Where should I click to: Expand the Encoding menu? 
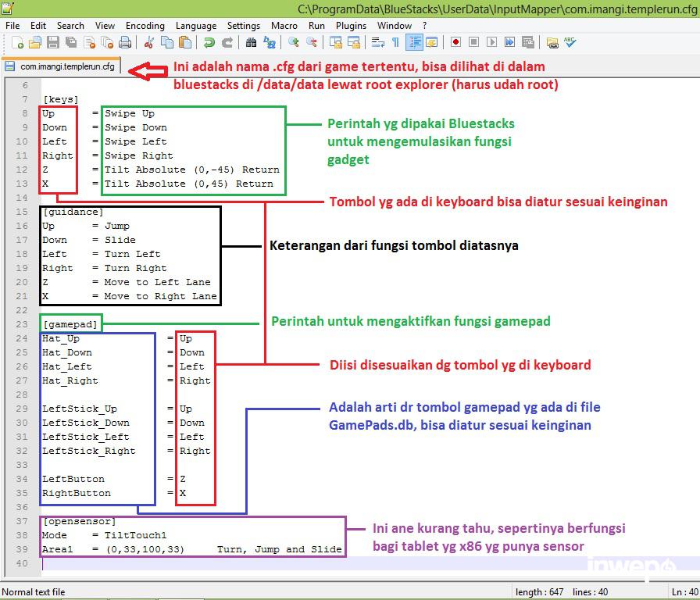tap(145, 25)
